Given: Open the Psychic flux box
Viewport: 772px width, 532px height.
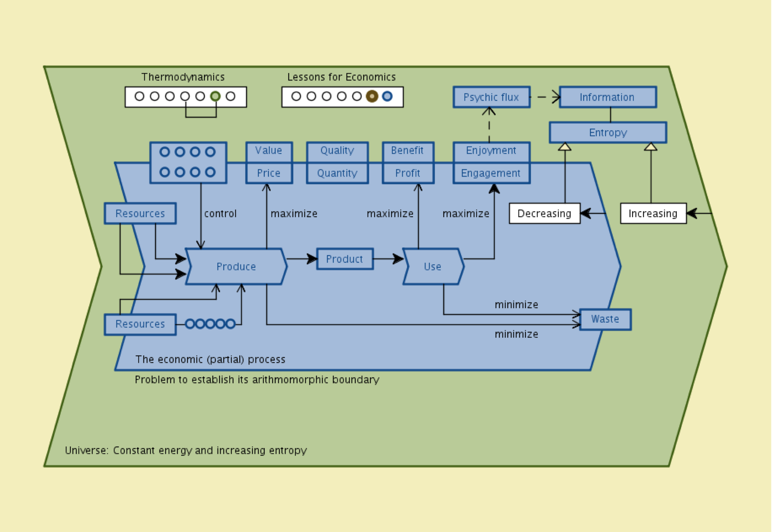Looking at the screenshot, I should pyautogui.click(x=491, y=97).
